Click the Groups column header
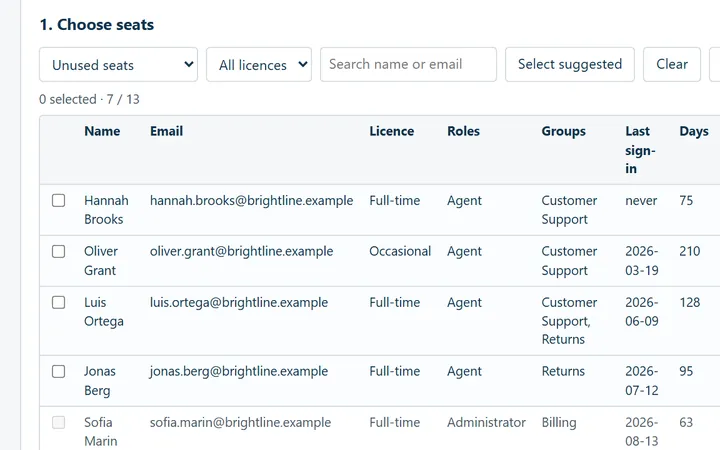Image resolution: width=720 pixels, height=450 pixels. click(x=563, y=131)
